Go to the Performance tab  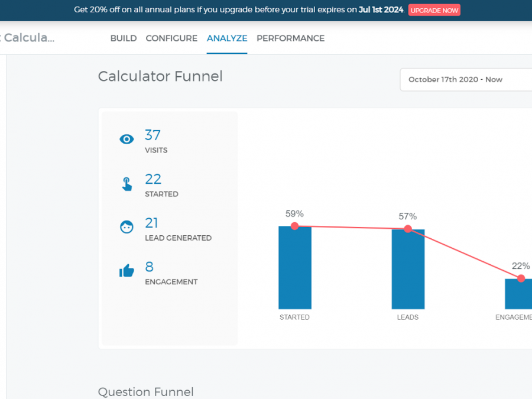coord(290,38)
